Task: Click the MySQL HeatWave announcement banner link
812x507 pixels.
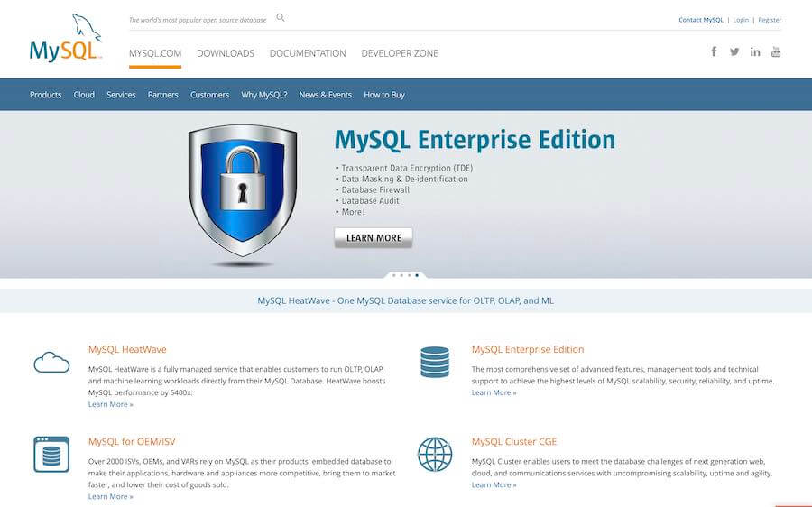Action: point(405,300)
